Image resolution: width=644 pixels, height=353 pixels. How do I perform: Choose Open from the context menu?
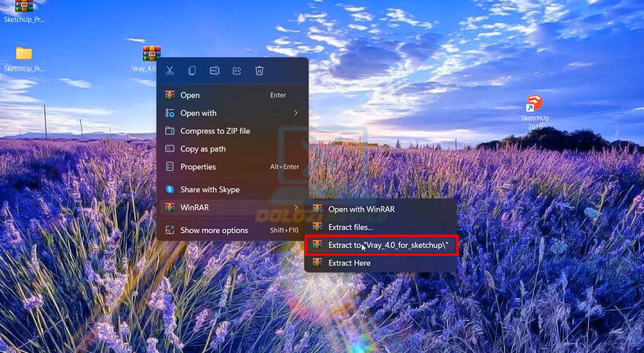pos(190,95)
